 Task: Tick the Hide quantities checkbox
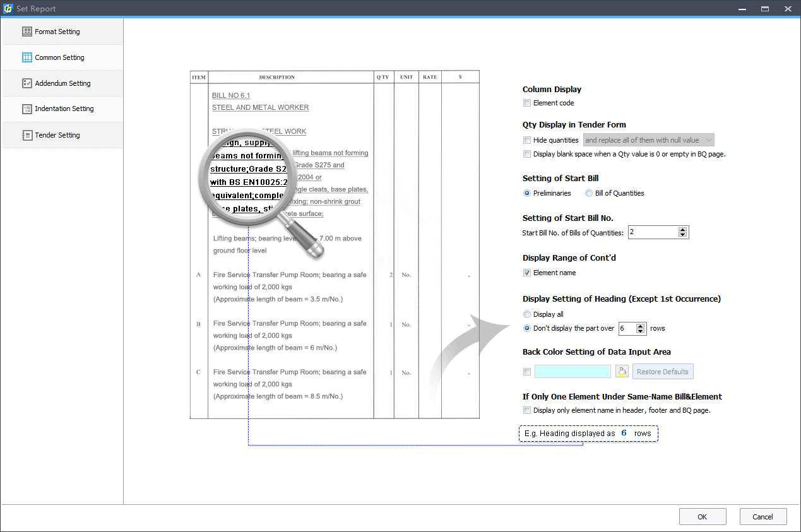click(527, 140)
